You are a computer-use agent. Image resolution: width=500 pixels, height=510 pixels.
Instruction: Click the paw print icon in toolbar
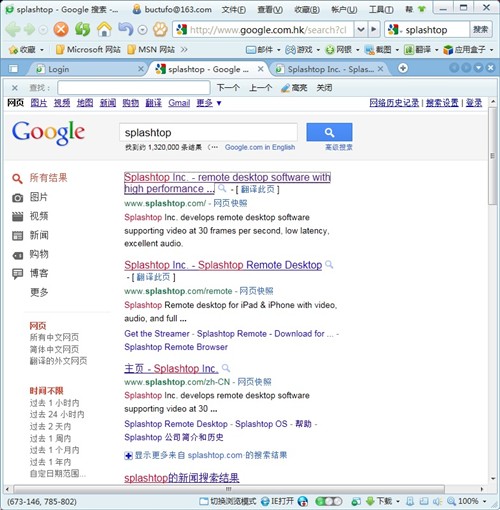(x=160, y=30)
